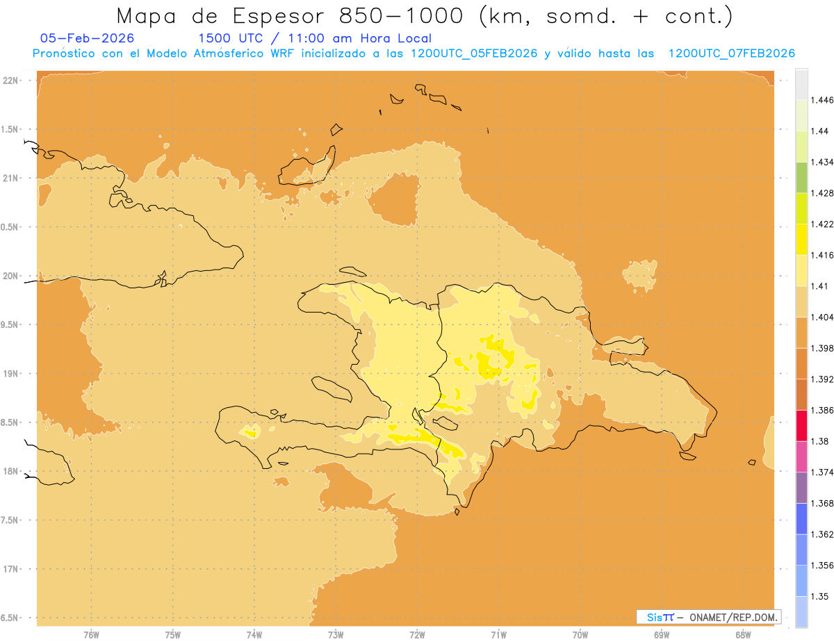Click the legend value '1.356'
834x644 pixels.
tap(822, 565)
